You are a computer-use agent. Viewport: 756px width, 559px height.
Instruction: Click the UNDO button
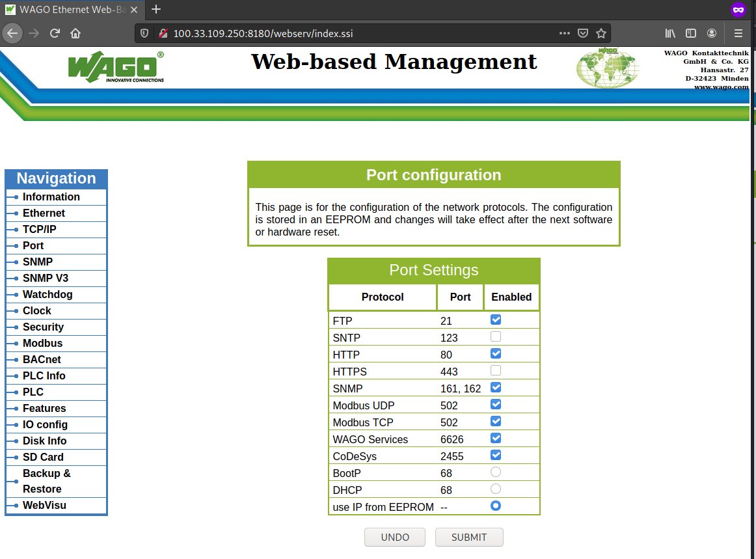click(395, 538)
